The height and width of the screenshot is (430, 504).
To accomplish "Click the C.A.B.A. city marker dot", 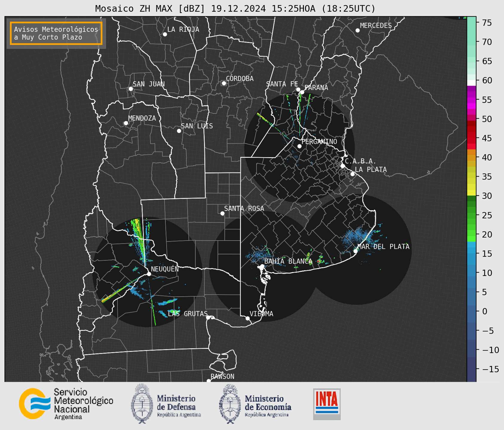I will tap(343, 166).
